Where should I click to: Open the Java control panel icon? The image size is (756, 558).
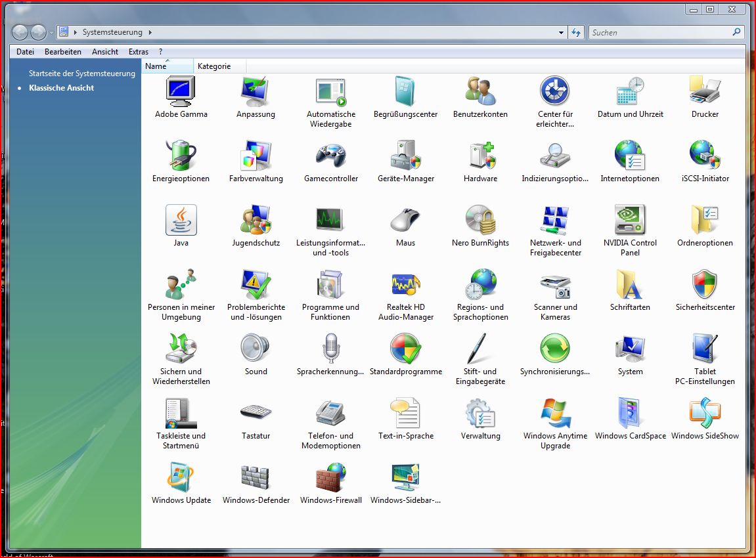pos(181,220)
